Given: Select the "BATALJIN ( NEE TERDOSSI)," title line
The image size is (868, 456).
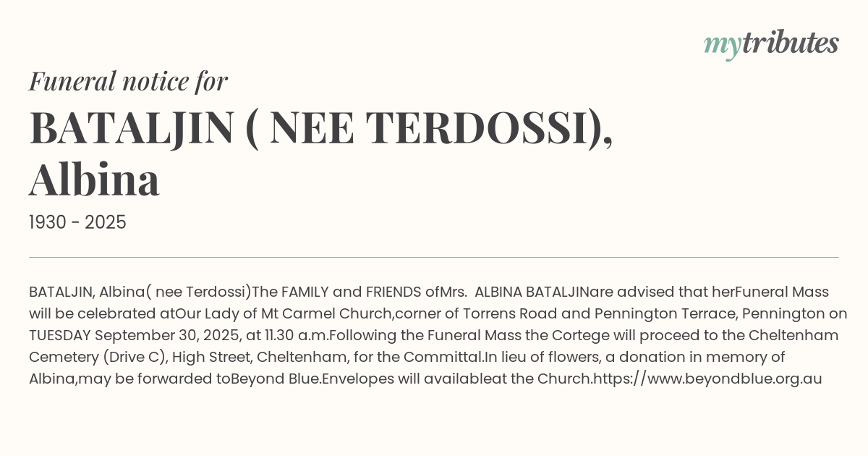Looking at the screenshot, I should pyautogui.click(x=320, y=127).
